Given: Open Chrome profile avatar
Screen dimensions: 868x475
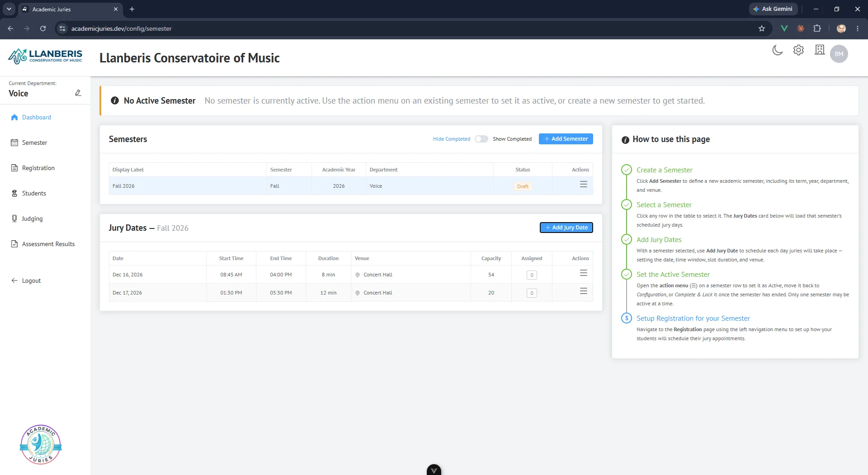Looking at the screenshot, I should 841,28.
